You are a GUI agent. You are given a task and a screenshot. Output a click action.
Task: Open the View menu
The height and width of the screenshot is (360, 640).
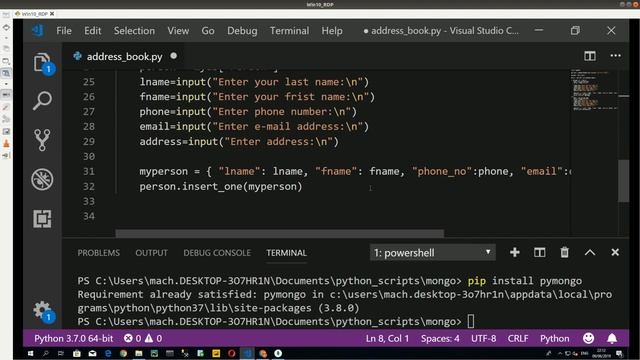pos(178,31)
